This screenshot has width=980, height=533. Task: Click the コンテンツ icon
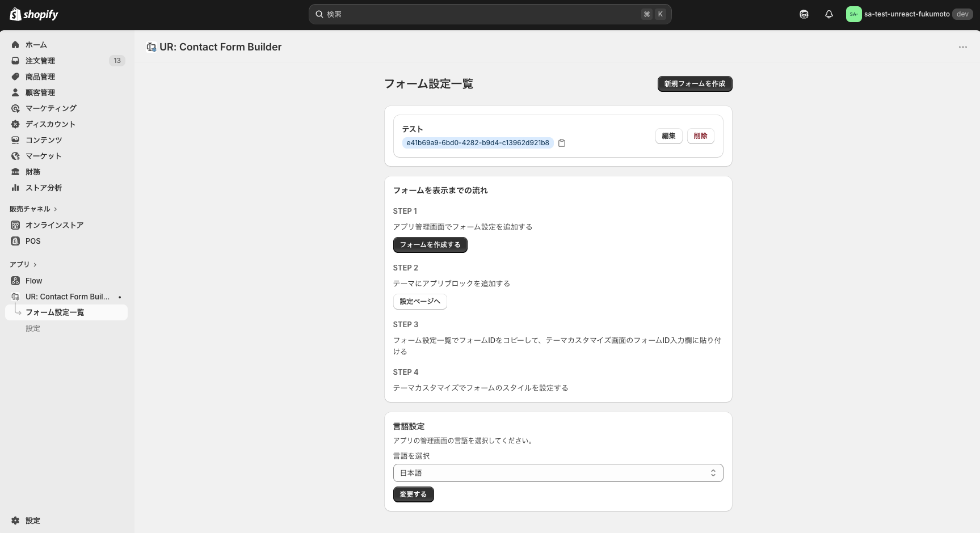(x=15, y=140)
